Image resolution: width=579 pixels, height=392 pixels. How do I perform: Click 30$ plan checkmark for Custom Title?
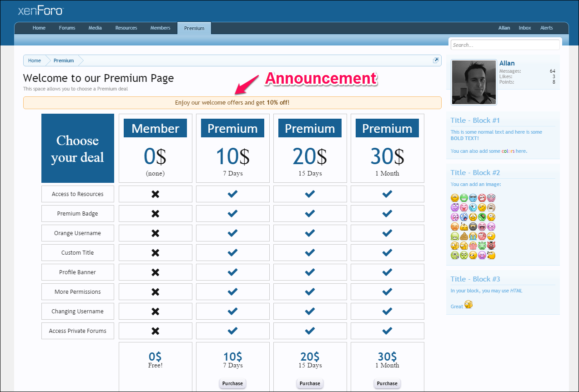point(387,252)
